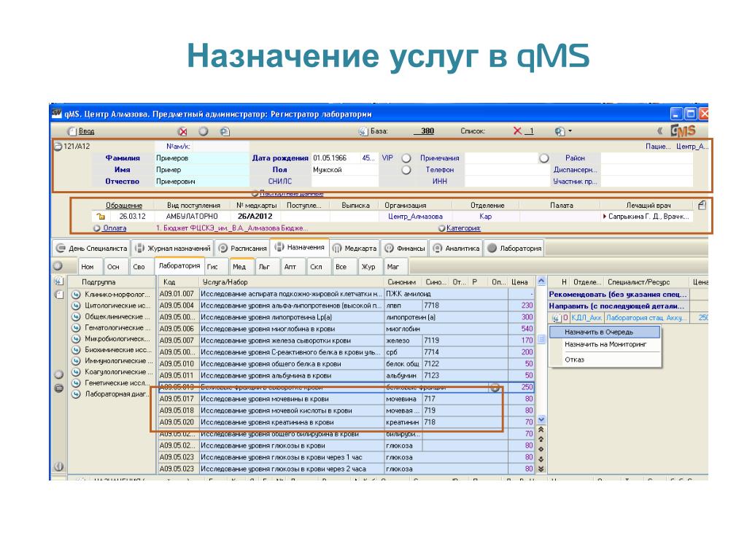Screen dimensions: 747x560
Task: Choose 'Назначить на Мониторинг' from context menu
Action: [x=605, y=344]
